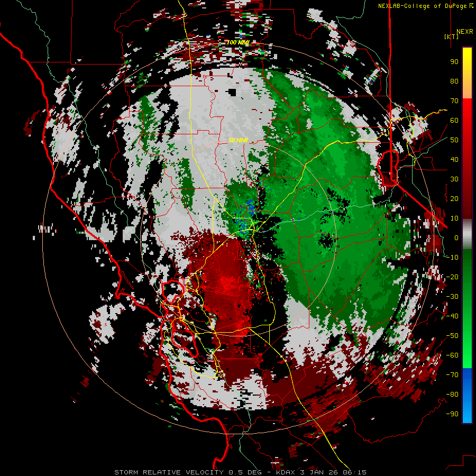476x476 pixels.
Task: Click the -60 scale value
Action: [452, 355]
